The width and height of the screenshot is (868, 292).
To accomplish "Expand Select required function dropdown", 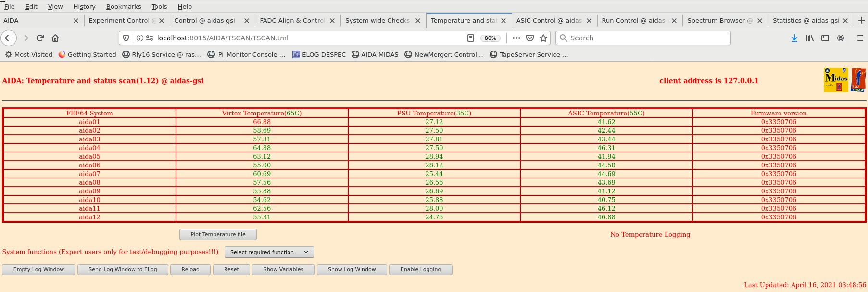I will pos(269,252).
